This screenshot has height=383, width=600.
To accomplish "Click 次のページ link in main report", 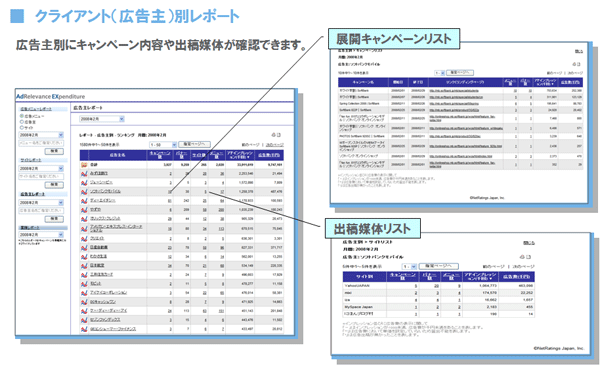I will pyautogui.click(x=274, y=145).
